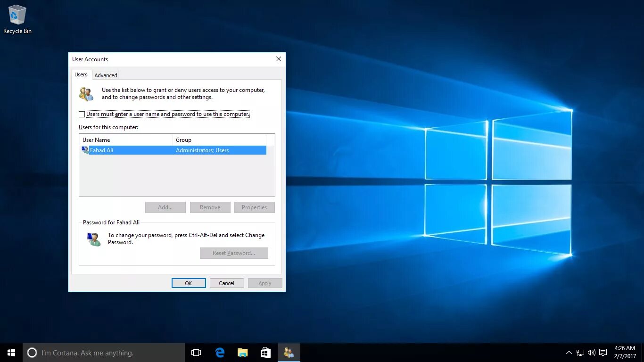Click the Remove button
Image resolution: width=644 pixels, height=362 pixels.
pos(210,207)
